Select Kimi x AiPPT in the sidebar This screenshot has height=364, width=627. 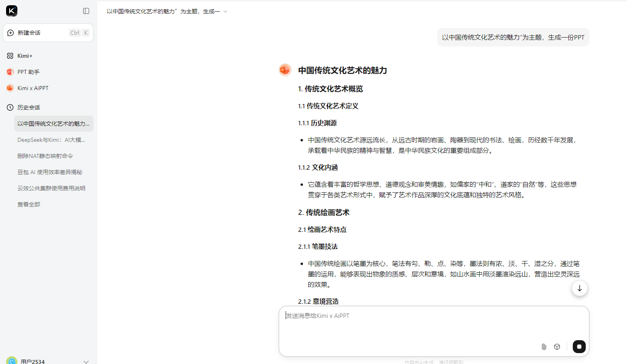32,88
